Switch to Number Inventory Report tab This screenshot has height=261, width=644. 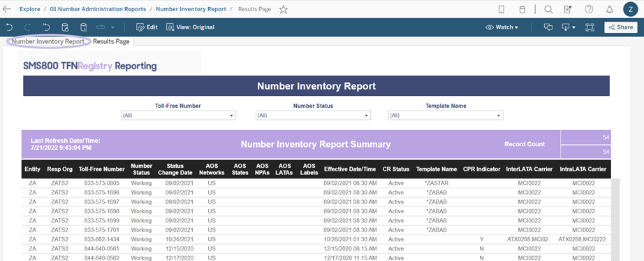coord(48,41)
